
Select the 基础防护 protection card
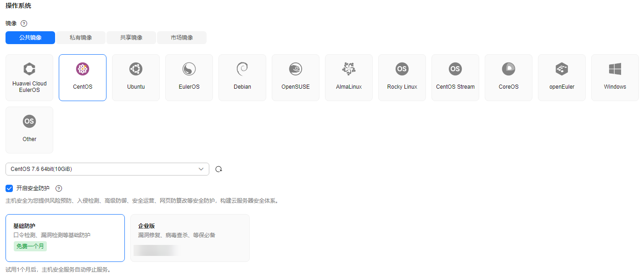click(x=65, y=238)
